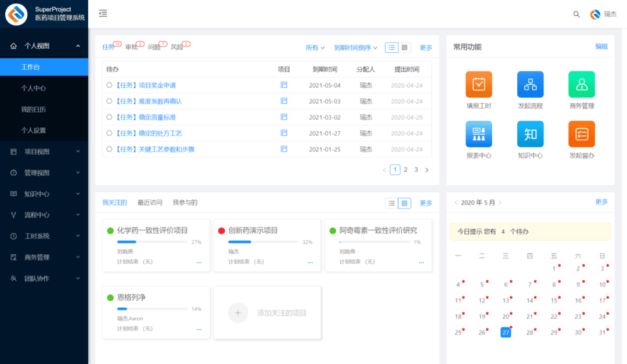
Task: Mark 确定质量标准 task as done
Action: (x=109, y=117)
